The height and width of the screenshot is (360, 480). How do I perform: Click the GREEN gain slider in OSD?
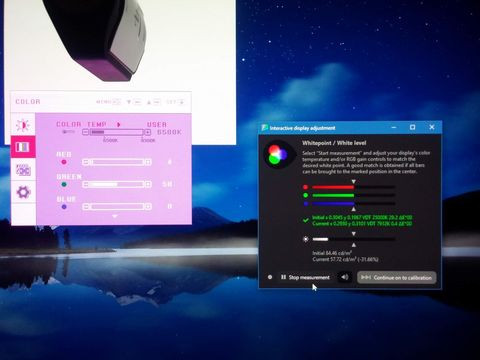[x=117, y=184]
